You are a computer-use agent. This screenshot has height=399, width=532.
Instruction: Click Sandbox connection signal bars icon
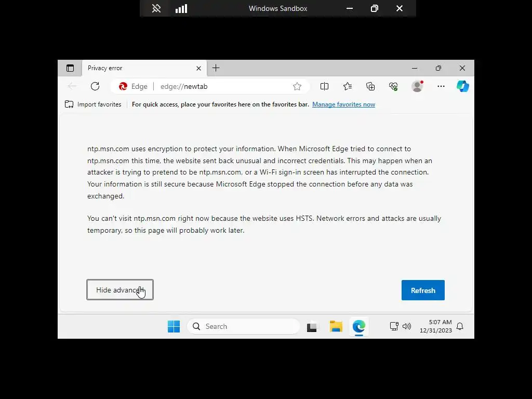click(181, 8)
